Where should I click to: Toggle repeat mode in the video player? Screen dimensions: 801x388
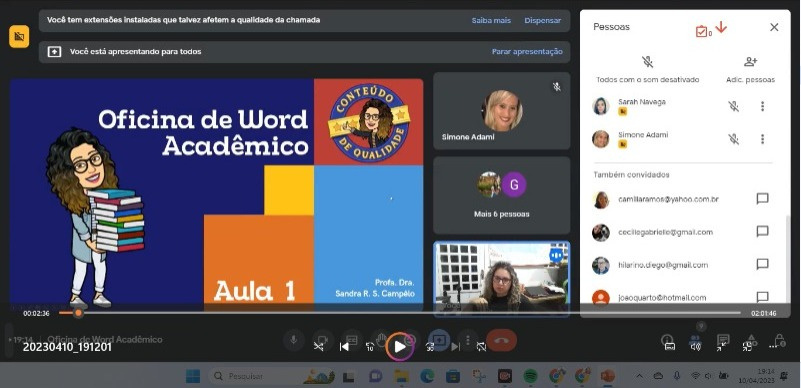coord(481,347)
